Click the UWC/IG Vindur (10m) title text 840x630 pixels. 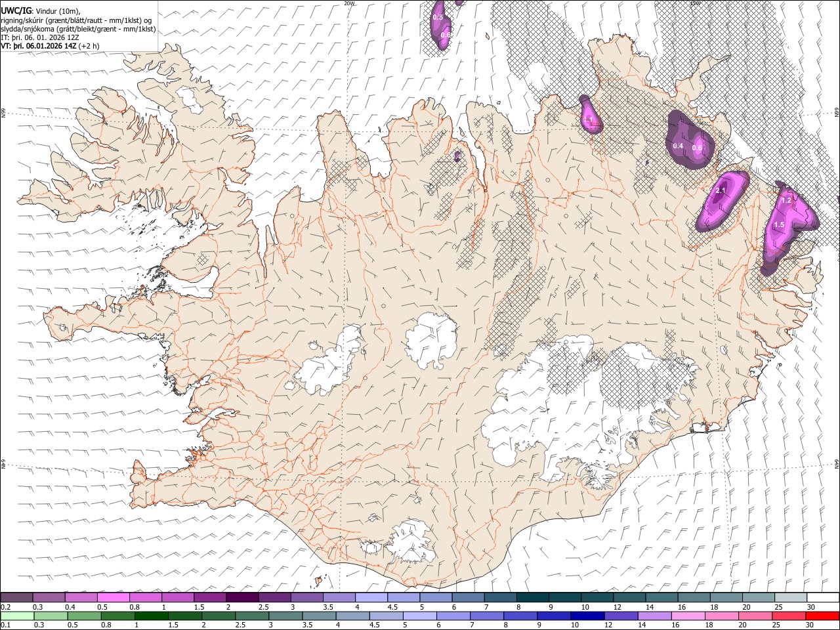click(x=40, y=10)
